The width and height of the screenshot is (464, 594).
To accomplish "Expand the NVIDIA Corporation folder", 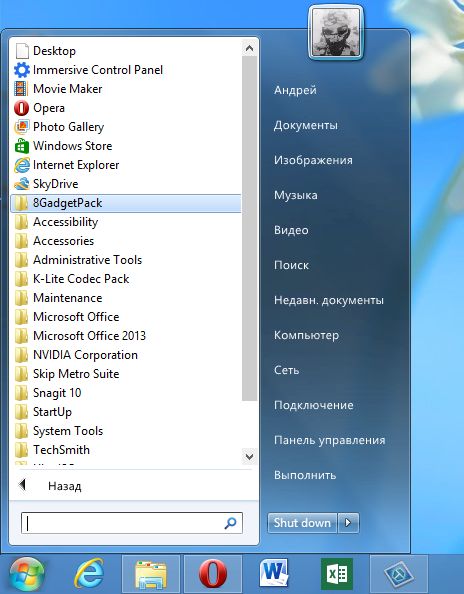I will pos(126,355).
